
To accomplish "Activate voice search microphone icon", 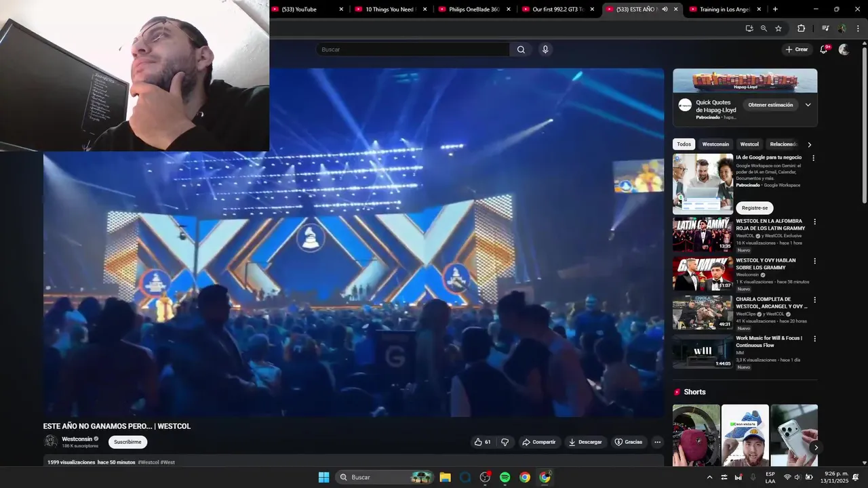I will (x=545, y=49).
